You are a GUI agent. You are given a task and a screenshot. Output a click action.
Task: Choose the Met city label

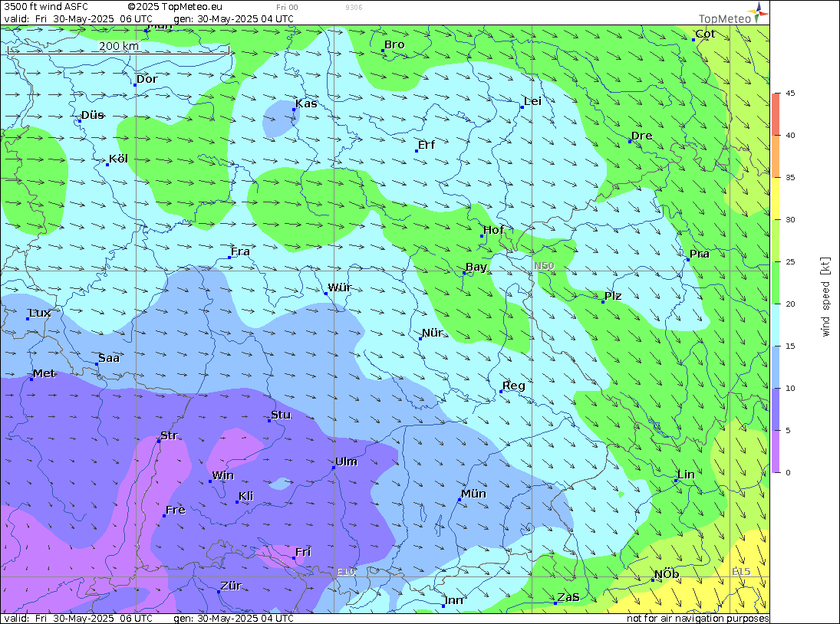pos(44,373)
